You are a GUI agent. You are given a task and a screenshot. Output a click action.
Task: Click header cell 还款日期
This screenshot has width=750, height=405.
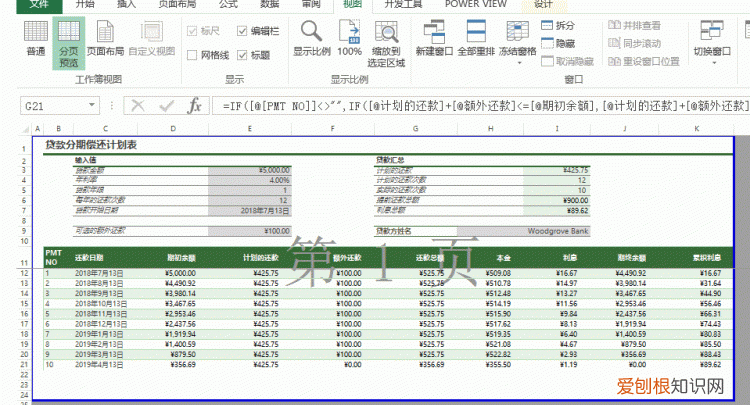click(x=89, y=258)
